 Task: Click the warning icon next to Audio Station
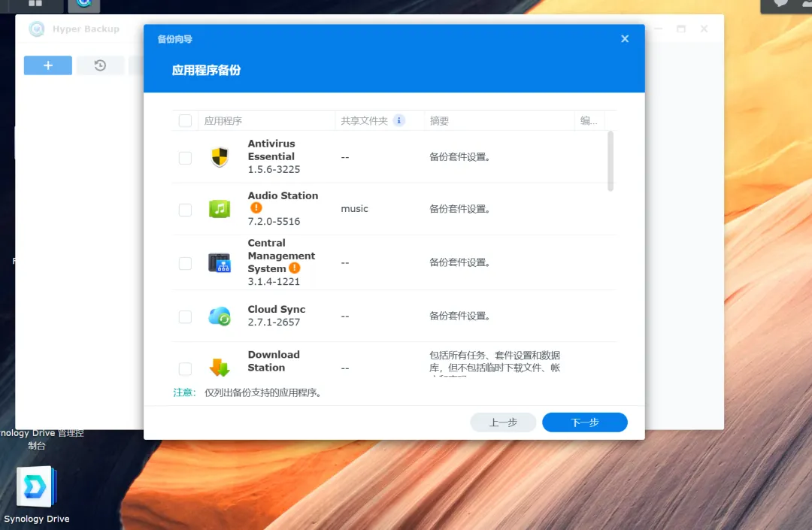coord(256,206)
